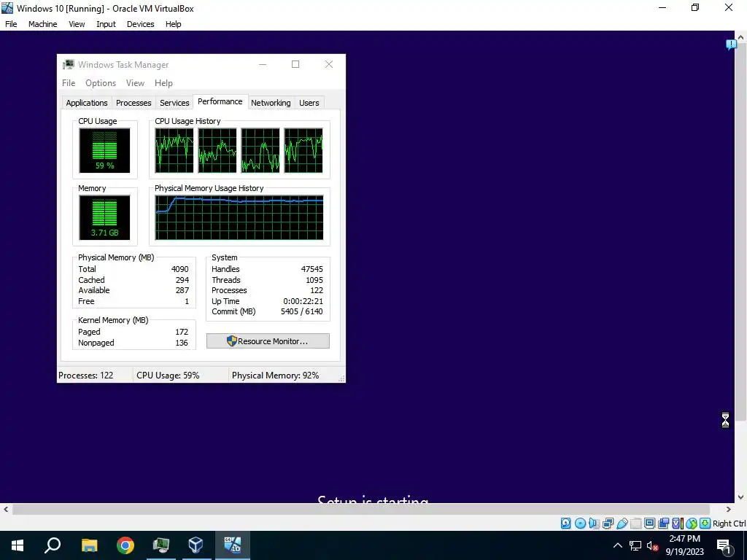Open Task Manager's View menu

point(135,83)
